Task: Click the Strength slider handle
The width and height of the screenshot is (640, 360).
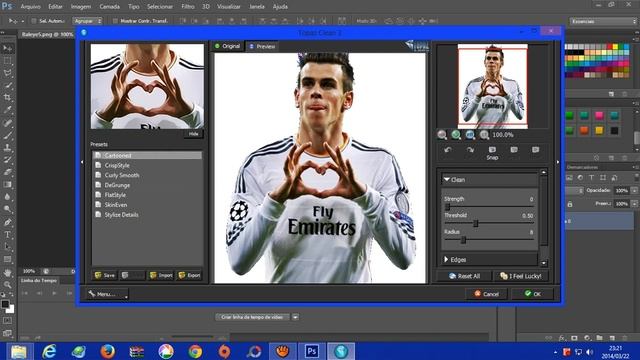Action: pyautogui.click(x=447, y=207)
